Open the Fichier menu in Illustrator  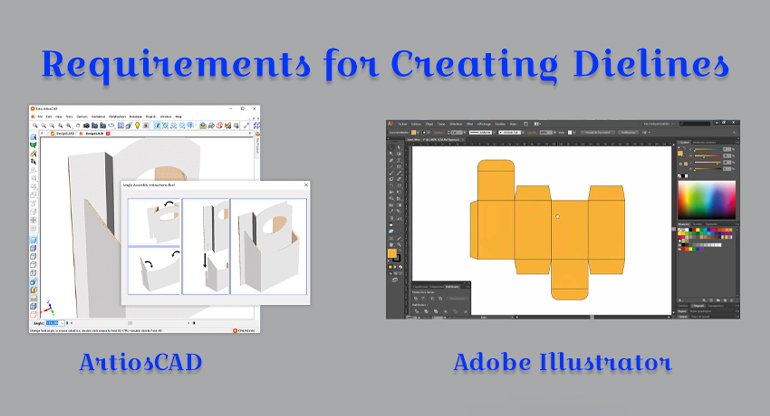pyautogui.click(x=403, y=124)
